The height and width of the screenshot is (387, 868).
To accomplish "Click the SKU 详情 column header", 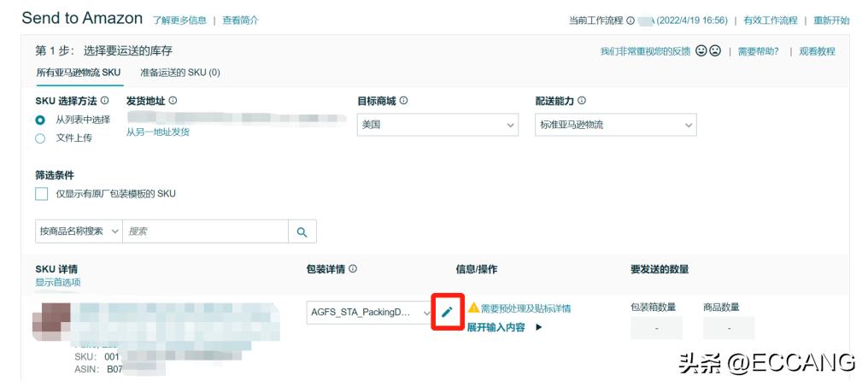I will click(56, 269).
